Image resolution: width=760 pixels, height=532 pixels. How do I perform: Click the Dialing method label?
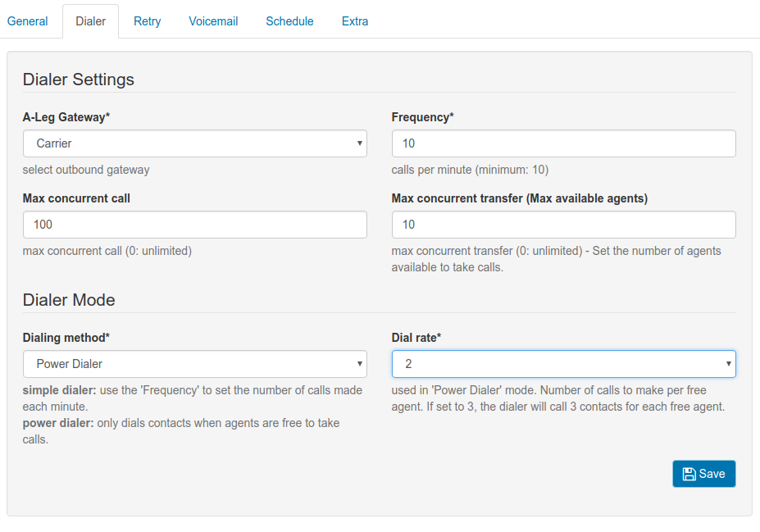[66, 338]
